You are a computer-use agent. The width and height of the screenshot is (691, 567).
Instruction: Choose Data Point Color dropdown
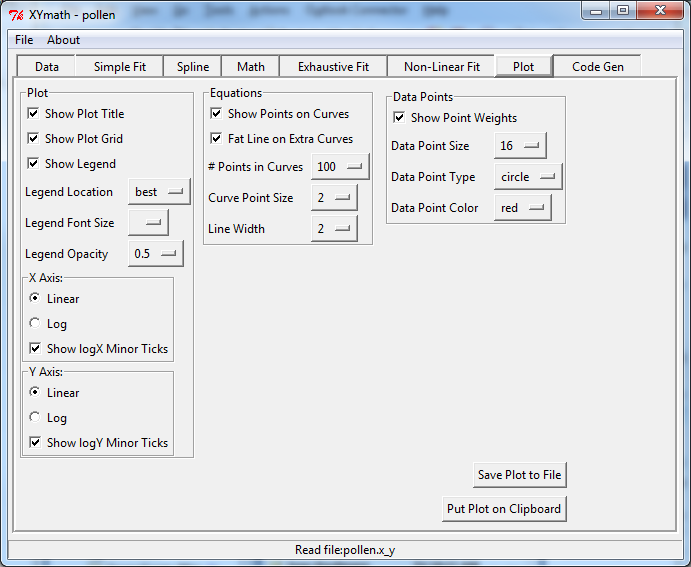pyautogui.click(x=522, y=208)
